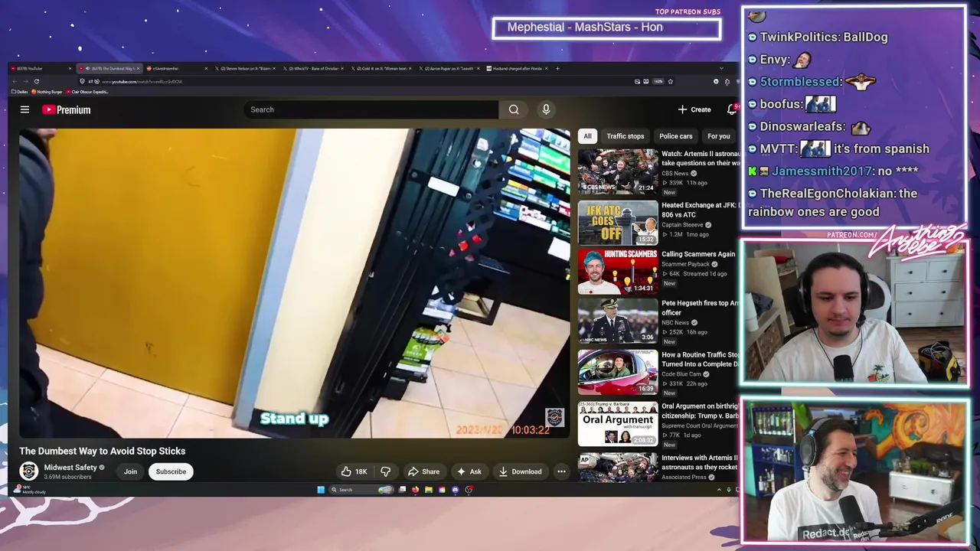Open Heated Exchange at JFK title
This screenshot has height=551, width=980.
[x=701, y=210]
